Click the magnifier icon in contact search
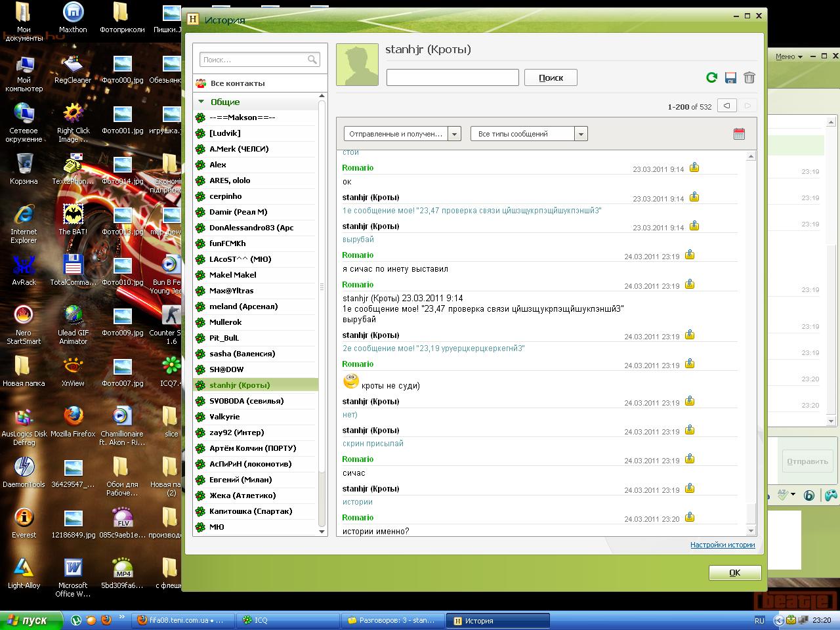Viewport: 840px width, 630px height. [312, 60]
